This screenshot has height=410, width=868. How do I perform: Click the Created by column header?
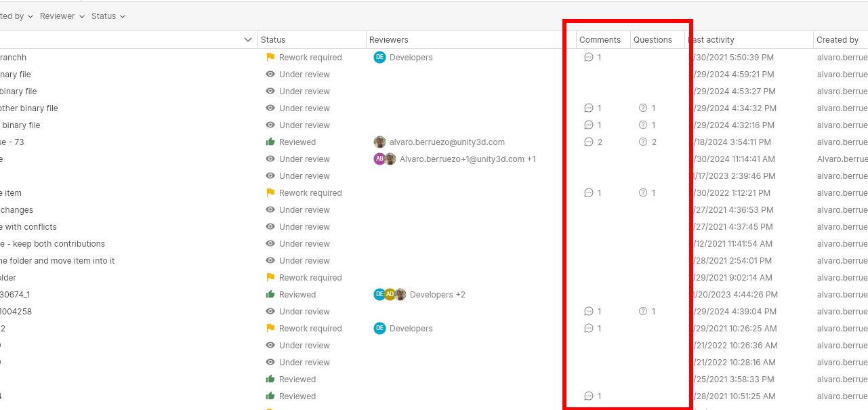click(x=837, y=39)
